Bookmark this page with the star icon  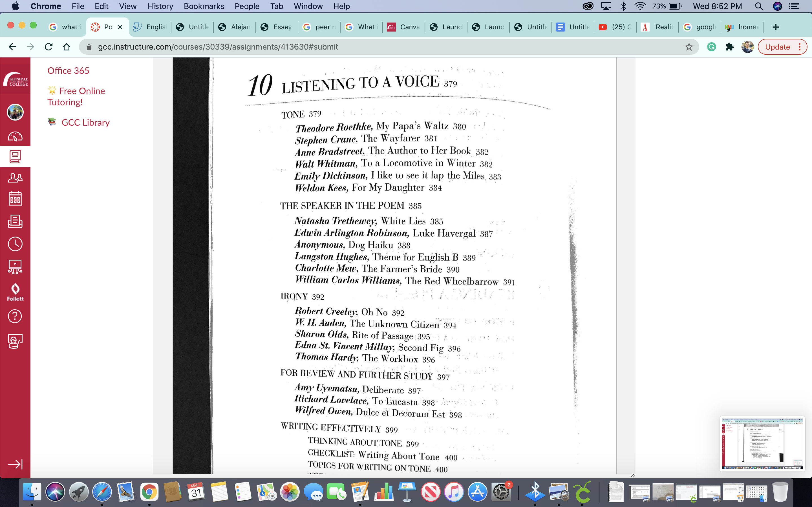click(689, 47)
